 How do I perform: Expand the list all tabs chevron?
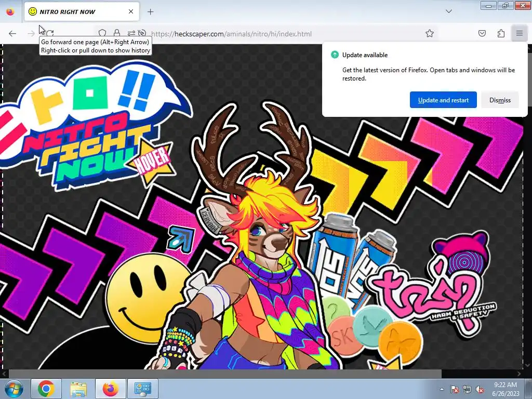point(448,11)
